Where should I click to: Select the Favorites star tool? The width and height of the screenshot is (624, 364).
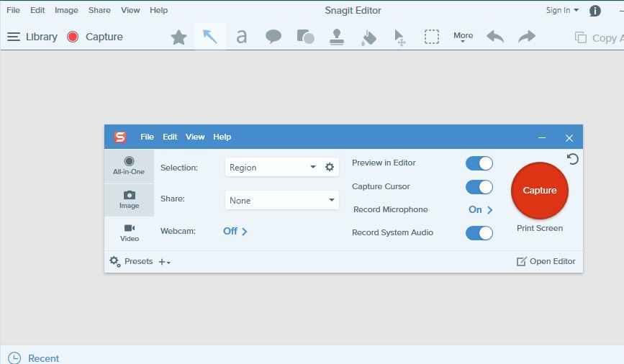pos(178,37)
